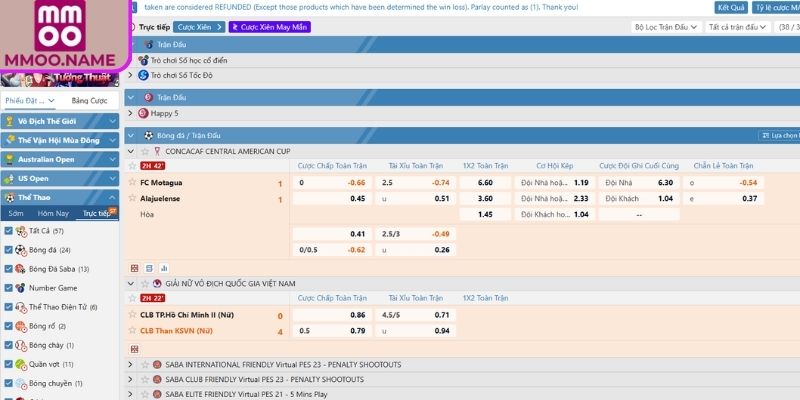
Task: Expand SABA INTERNATIONAL FRIENDLY Virtual PES 23 row
Action: (x=131, y=365)
